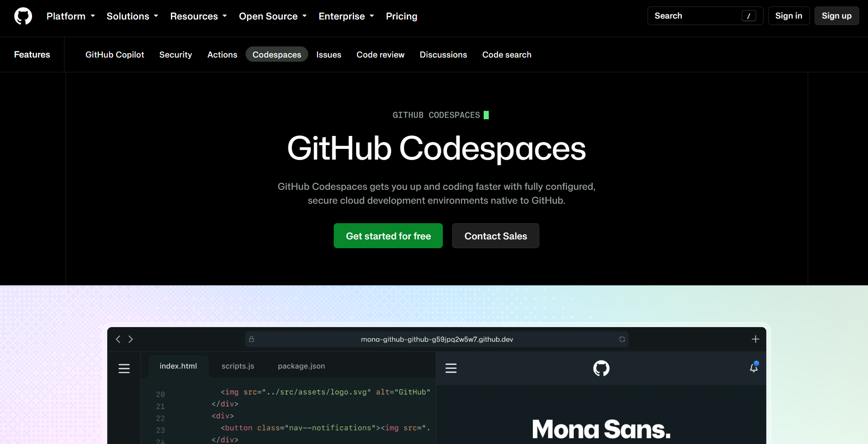Viewport: 868px width, 444px height.
Task: Expand the Solutions menu
Action: click(132, 16)
